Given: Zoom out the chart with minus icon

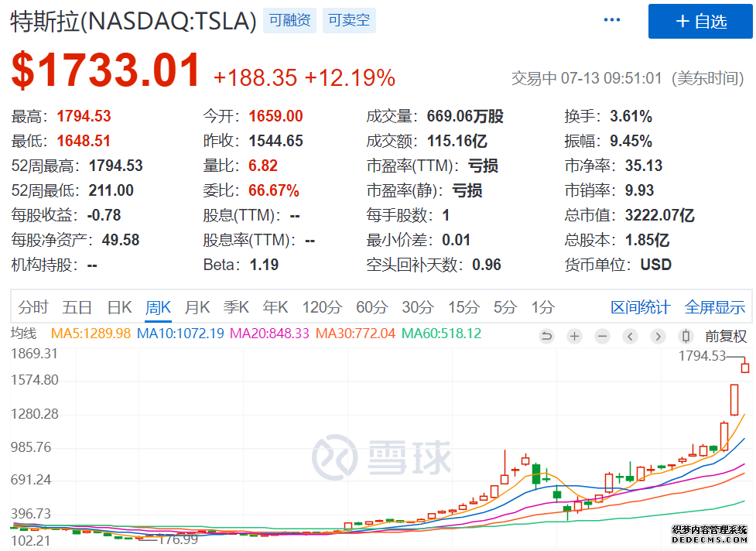Looking at the screenshot, I should pyautogui.click(x=602, y=336).
